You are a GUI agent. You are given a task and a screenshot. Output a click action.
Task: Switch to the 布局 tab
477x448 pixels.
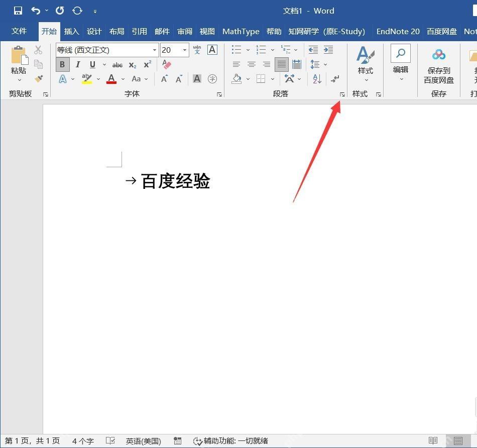click(117, 31)
